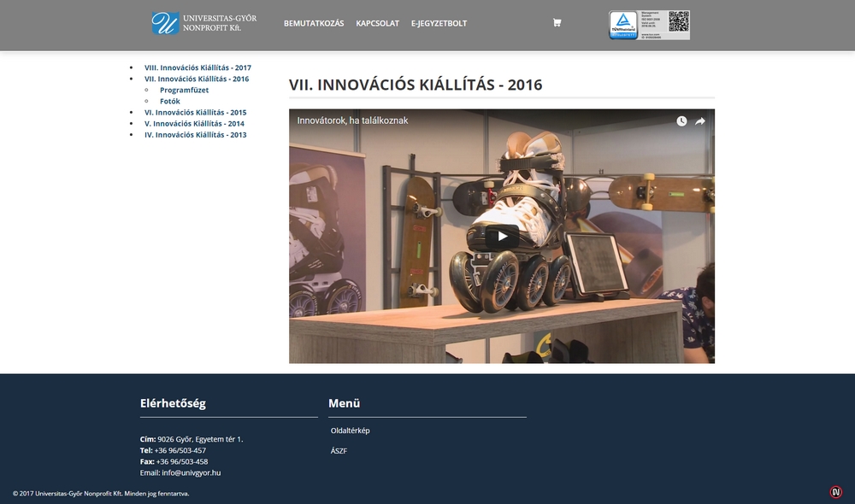This screenshot has width=855, height=504.
Task: Open the BEMUTATKOZÁS menu item
Action: click(x=315, y=23)
